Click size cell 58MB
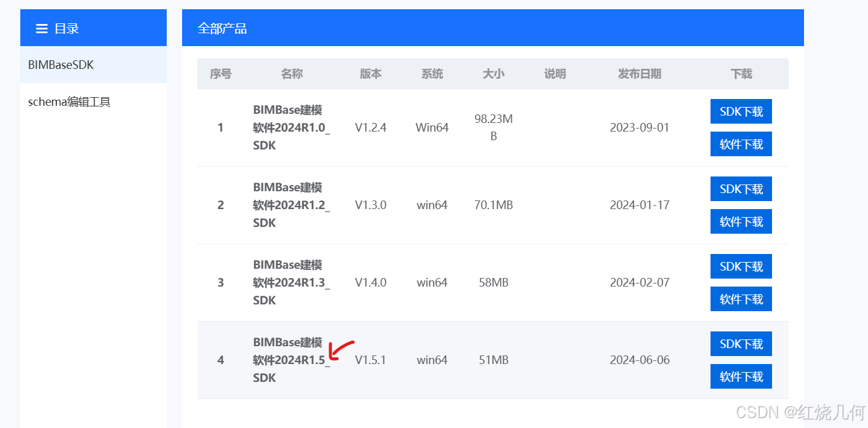Image resolution: width=868 pixels, height=428 pixels. [493, 283]
